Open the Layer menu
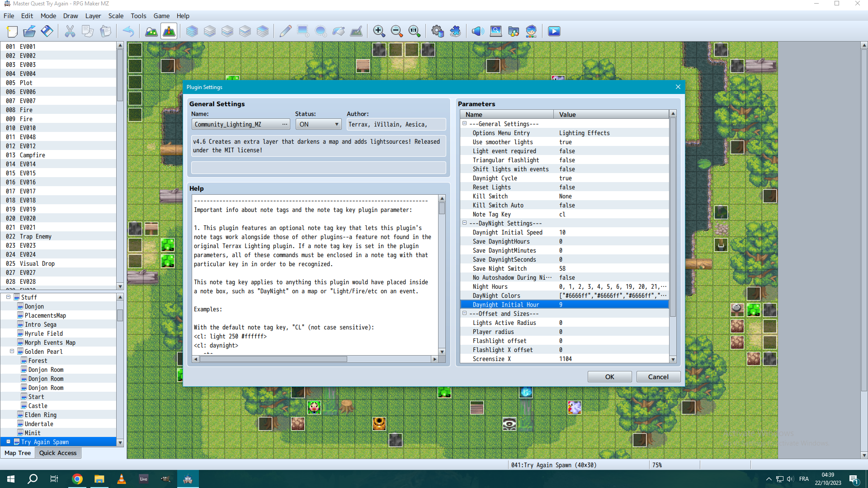Image resolution: width=868 pixels, height=488 pixels. click(x=93, y=16)
